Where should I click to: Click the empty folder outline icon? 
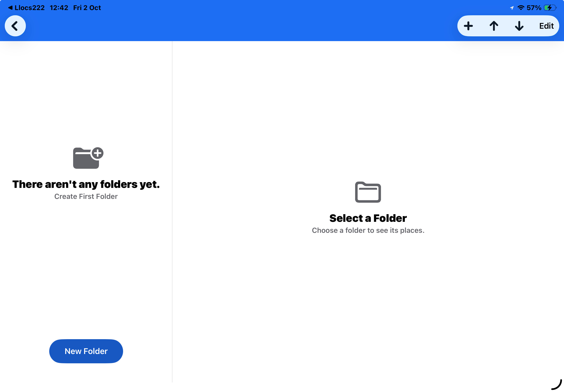(368, 192)
